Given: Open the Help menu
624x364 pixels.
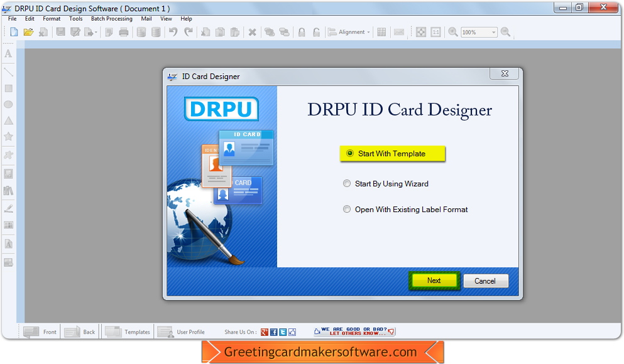Looking at the screenshot, I should click(x=186, y=19).
